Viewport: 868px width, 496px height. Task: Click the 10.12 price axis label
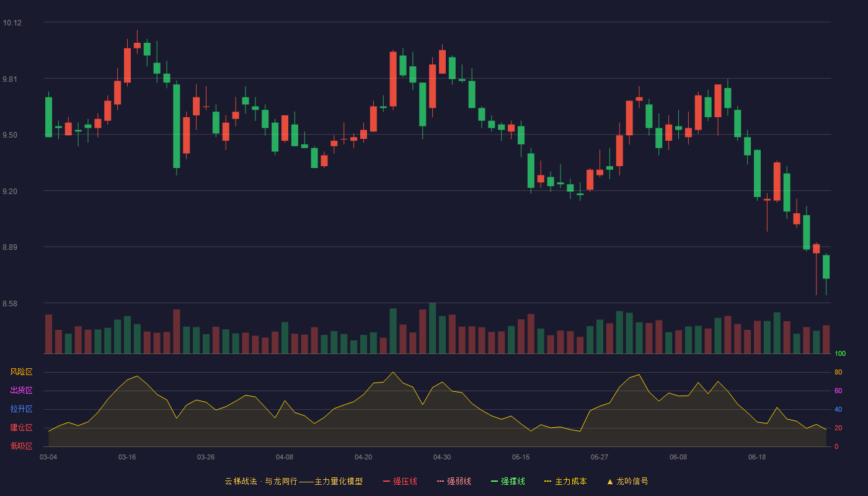coord(12,23)
